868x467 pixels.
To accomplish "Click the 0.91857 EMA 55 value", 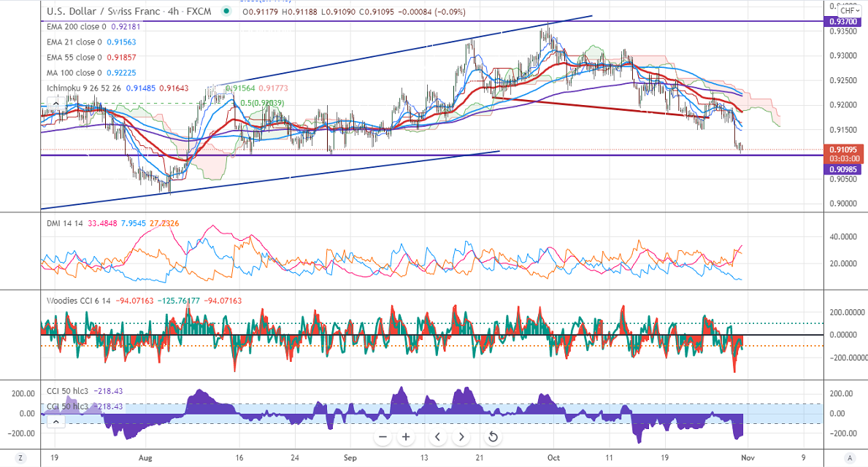I will 121,58.
